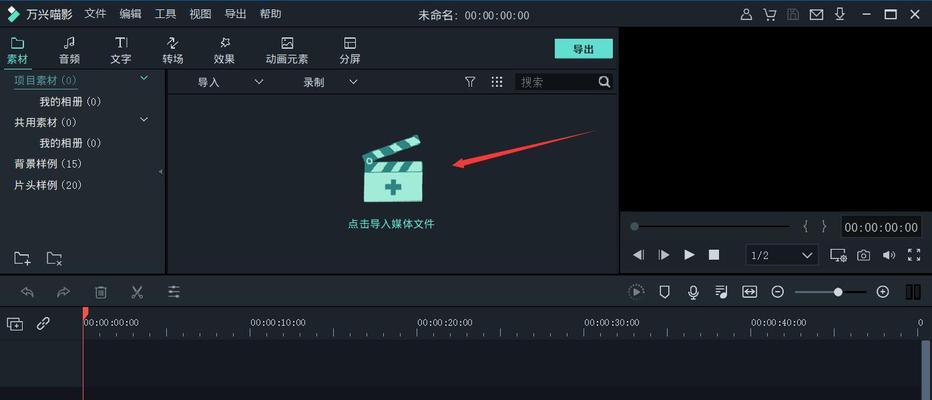Viewport: 932px width, 400px height.
Task: Select 我的相册 under 共用素材
Action: 70,143
